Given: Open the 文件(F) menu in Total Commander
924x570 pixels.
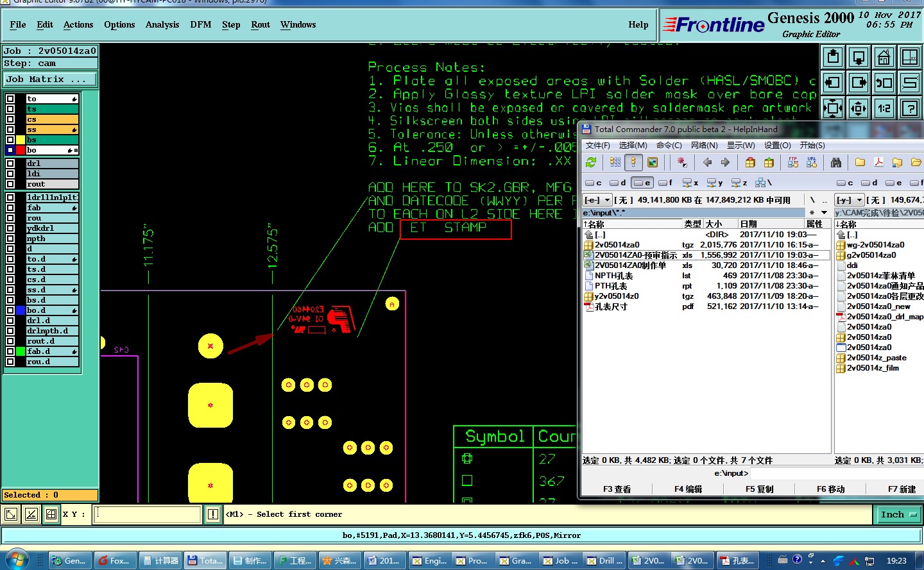Looking at the screenshot, I should coord(597,146).
